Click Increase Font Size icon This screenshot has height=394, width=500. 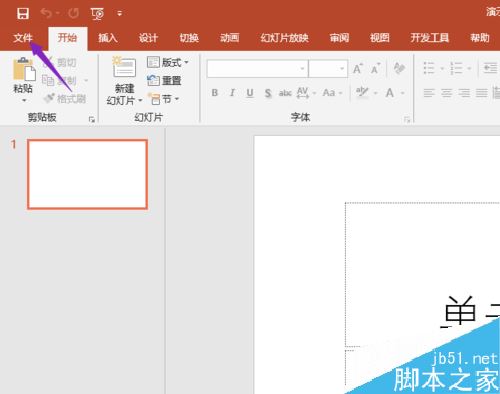[x=358, y=68]
